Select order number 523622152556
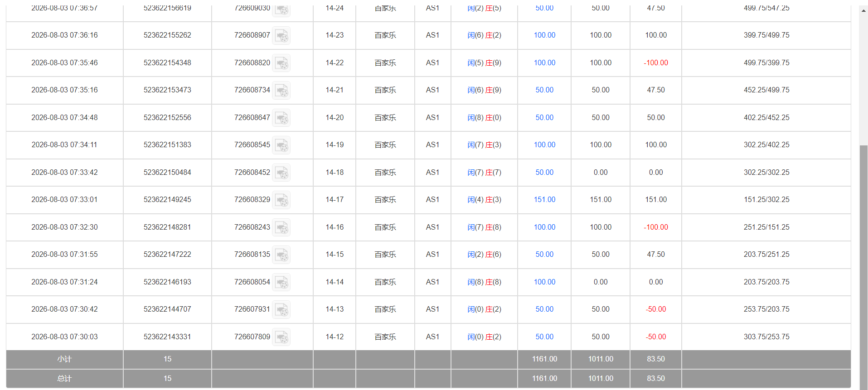Image resolution: width=868 pixels, height=390 pixels. [x=167, y=118]
